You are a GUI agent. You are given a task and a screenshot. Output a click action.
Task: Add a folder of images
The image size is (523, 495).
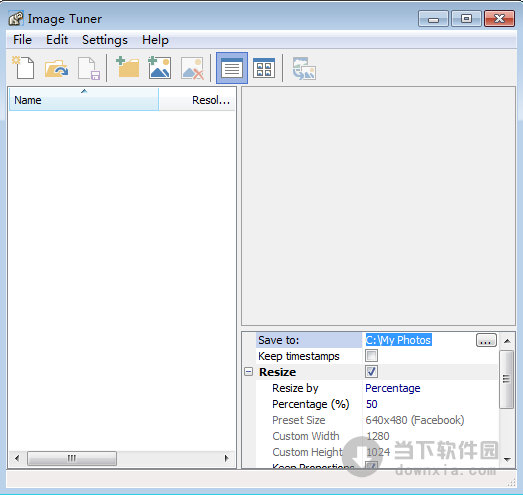[127, 67]
